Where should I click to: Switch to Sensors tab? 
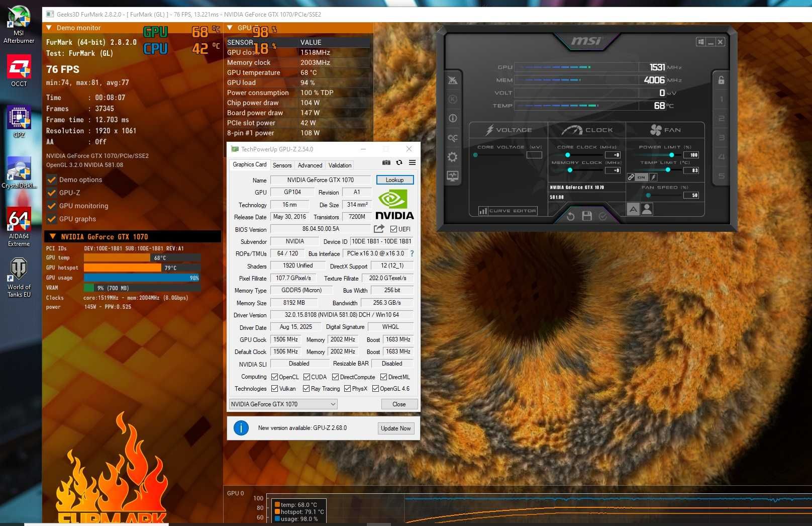[282, 165]
